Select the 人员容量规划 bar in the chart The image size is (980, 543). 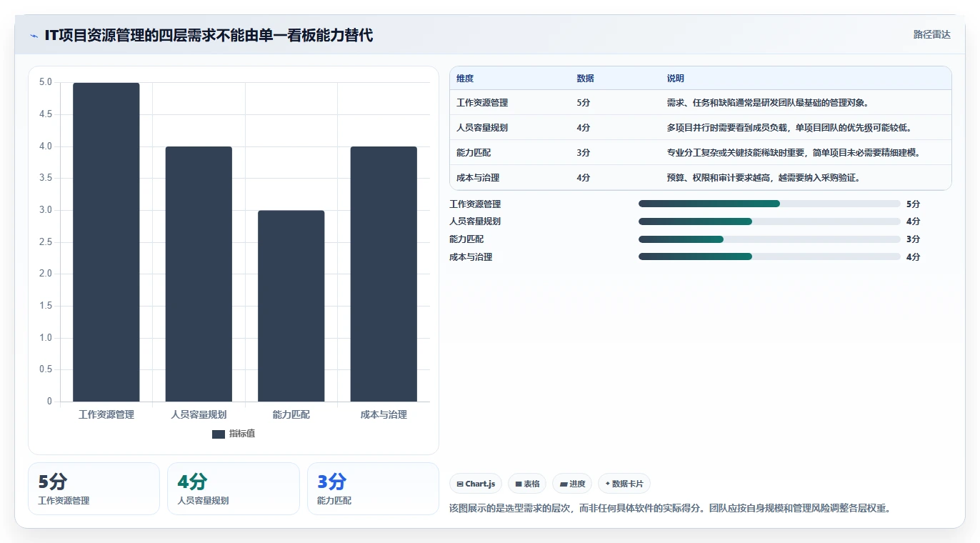click(199, 274)
